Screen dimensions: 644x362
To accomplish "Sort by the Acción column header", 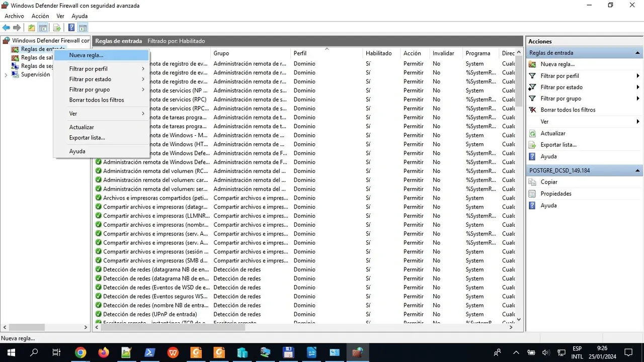I will [415, 53].
